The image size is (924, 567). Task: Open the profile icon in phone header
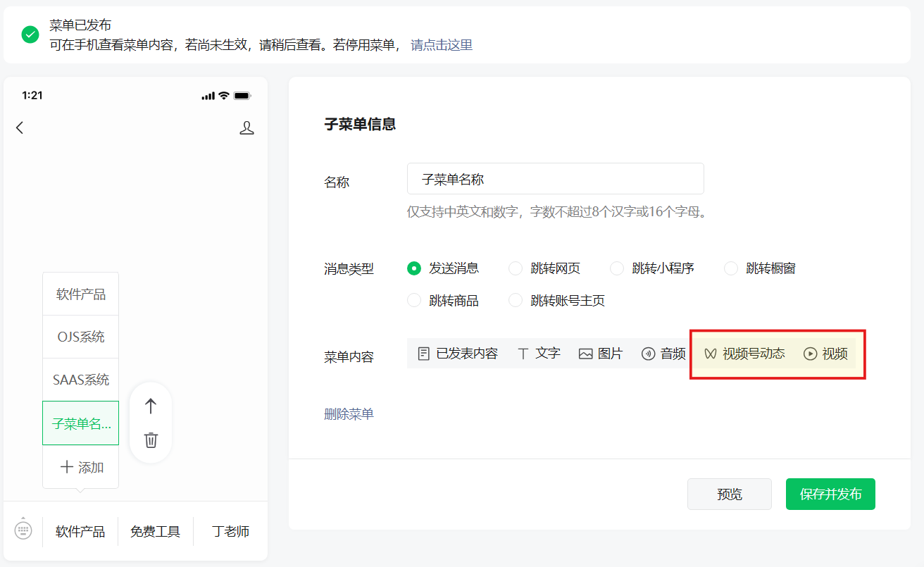pyautogui.click(x=246, y=127)
